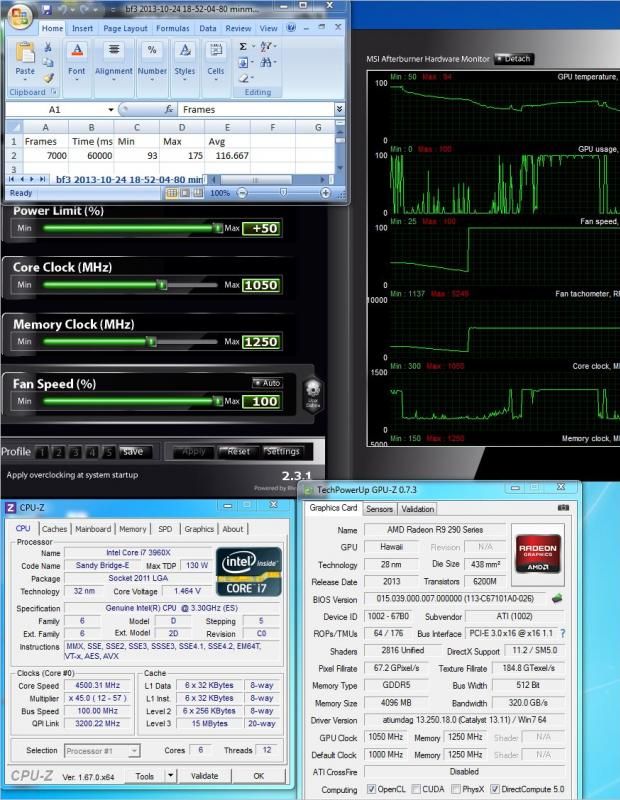Image resolution: width=620 pixels, height=800 pixels.
Task: Toggle the PhysX checkbox
Action: pos(456,789)
